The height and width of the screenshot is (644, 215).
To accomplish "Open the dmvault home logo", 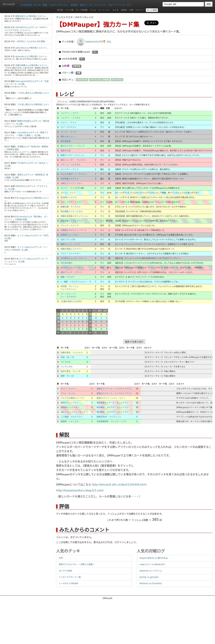I will click(9, 4).
